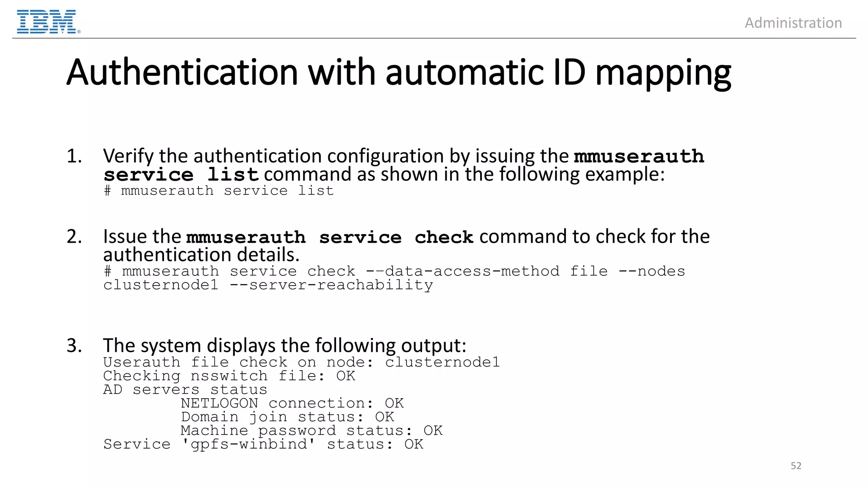
Task: Click the Service 'gpfs-winbind' status line
Action: pos(263,444)
